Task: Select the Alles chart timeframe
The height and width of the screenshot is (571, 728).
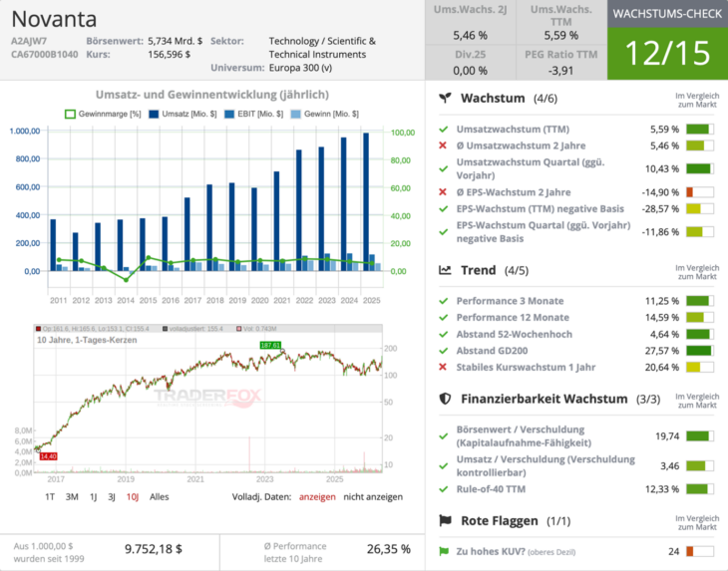Action: click(160, 497)
